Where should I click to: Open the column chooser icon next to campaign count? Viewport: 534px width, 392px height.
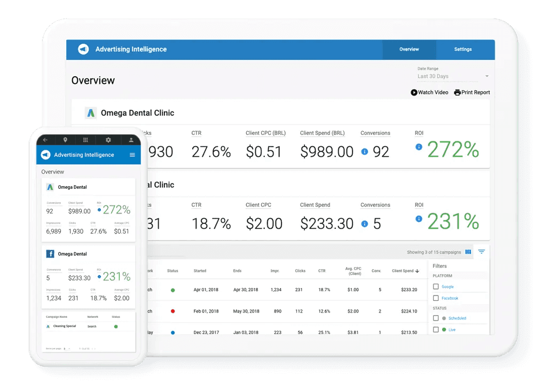[468, 252]
